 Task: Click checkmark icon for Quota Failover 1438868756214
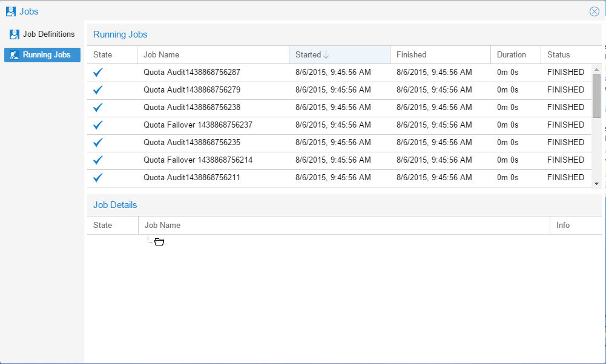pyautogui.click(x=98, y=160)
